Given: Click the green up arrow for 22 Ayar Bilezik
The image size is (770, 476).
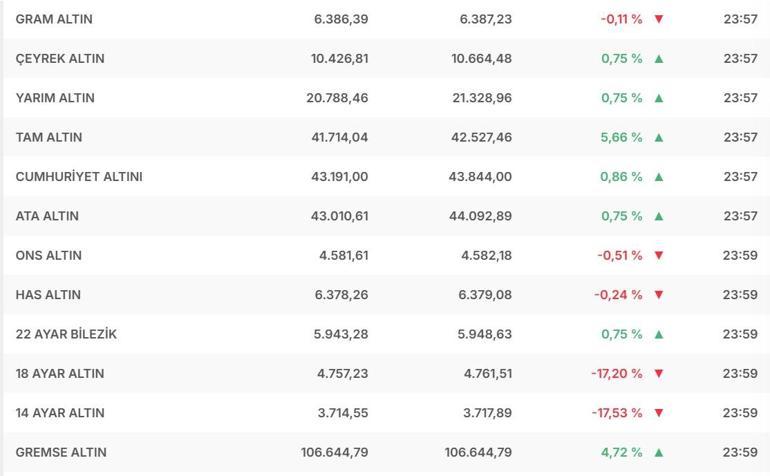Looking at the screenshot, I should 659,334.
